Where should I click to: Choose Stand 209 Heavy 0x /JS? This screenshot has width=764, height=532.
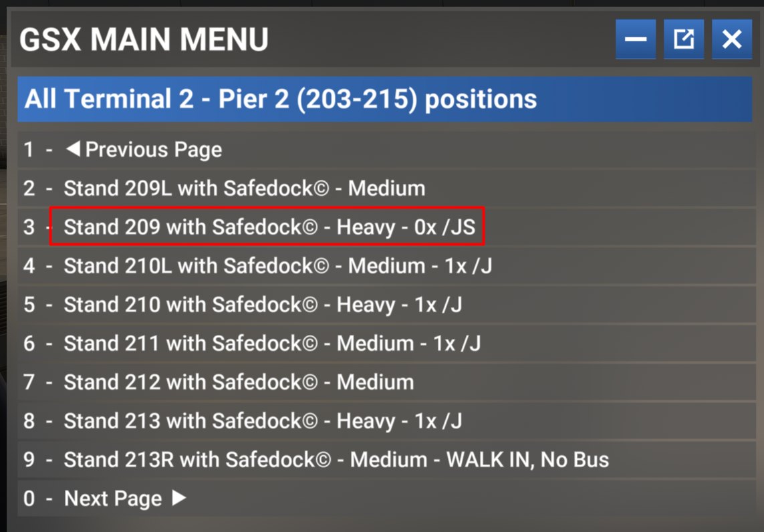(x=269, y=227)
